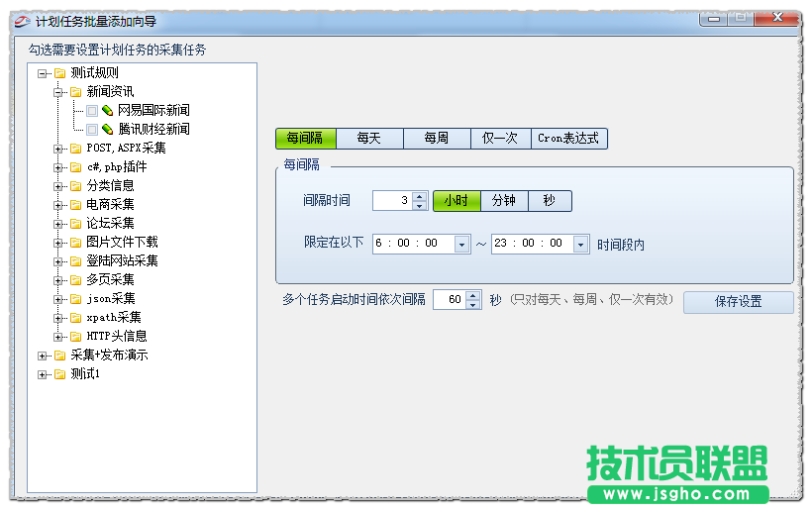812x510 pixels.
Task: Click the app logo icon in title bar
Action: (23, 22)
